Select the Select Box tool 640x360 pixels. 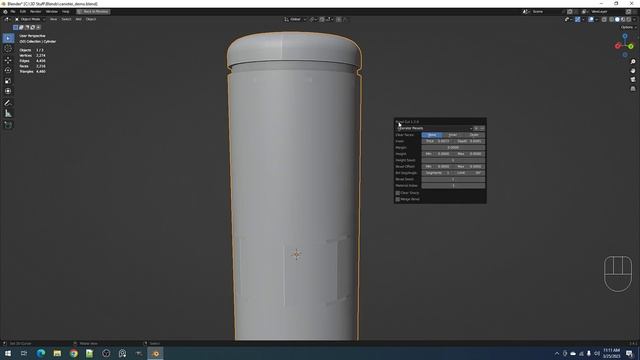click(8, 38)
